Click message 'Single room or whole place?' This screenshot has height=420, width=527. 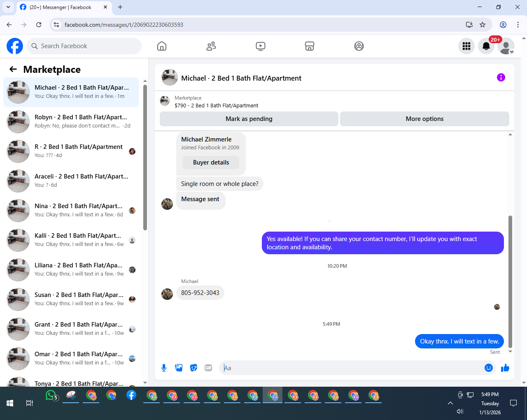tap(220, 184)
